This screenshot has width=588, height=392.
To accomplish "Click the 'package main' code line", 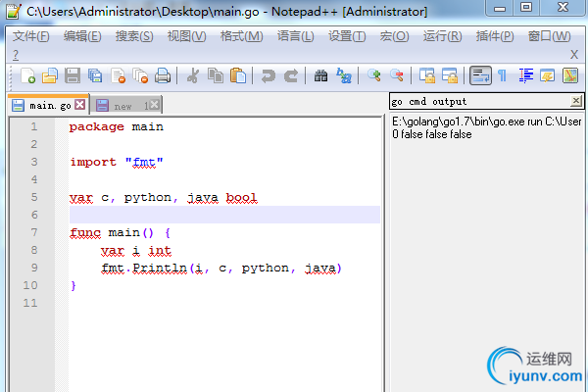I will pyautogui.click(x=117, y=126).
